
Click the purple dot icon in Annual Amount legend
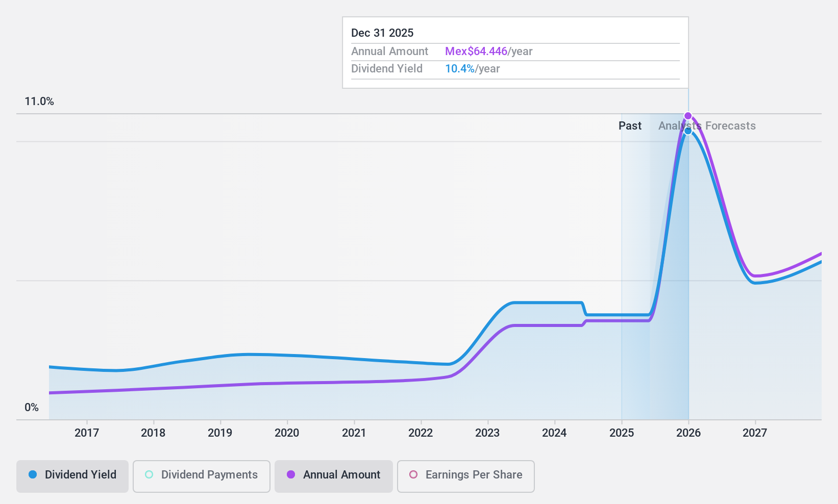coord(291,474)
